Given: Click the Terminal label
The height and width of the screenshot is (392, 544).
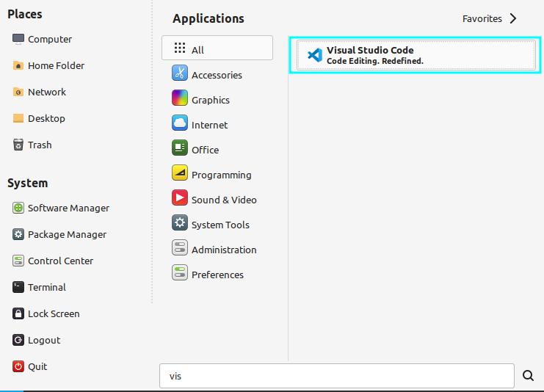Looking at the screenshot, I should 47,287.
